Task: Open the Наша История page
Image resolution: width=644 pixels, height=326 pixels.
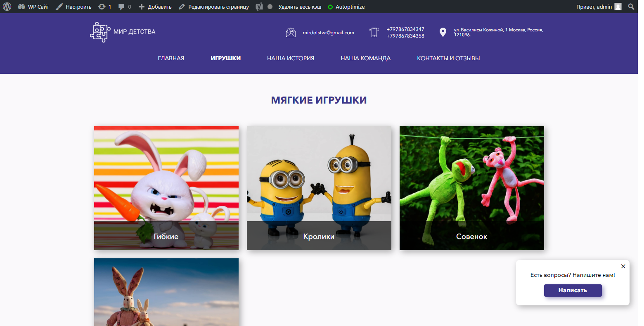Action: [291, 58]
